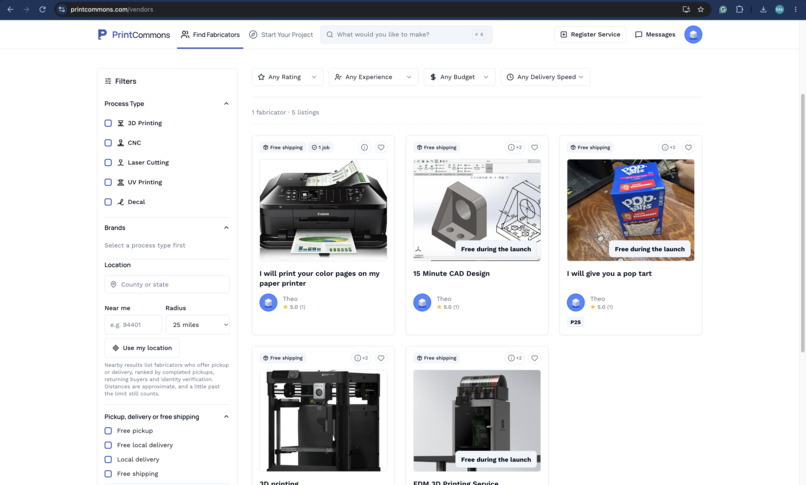This screenshot has height=485, width=806.
Task: Open the Any Rating dropdown
Action: click(x=287, y=77)
